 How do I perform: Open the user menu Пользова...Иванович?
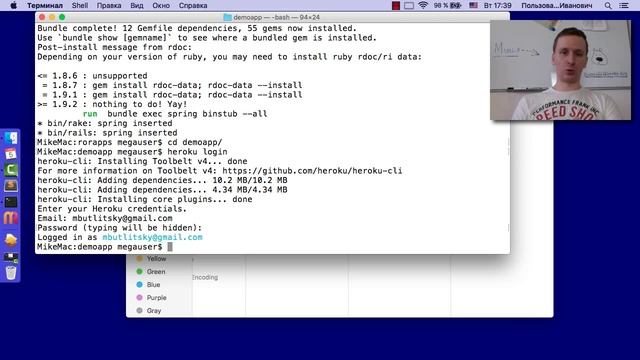pyautogui.click(x=556, y=6)
